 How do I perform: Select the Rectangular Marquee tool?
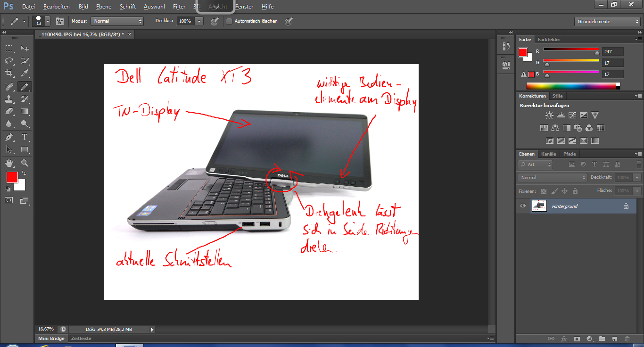click(x=9, y=49)
